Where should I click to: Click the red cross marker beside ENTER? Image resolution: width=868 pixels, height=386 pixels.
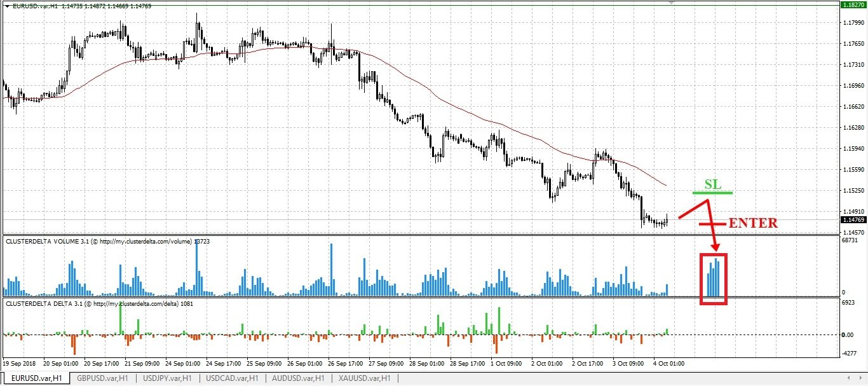pyautogui.click(x=712, y=224)
